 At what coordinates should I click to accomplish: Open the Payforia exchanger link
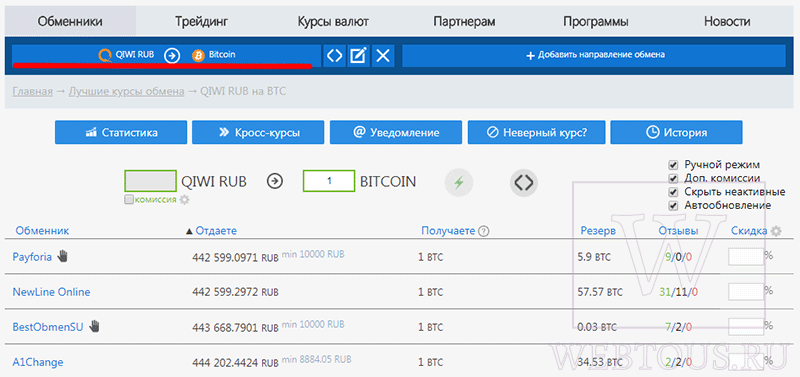[x=32, y=257]
